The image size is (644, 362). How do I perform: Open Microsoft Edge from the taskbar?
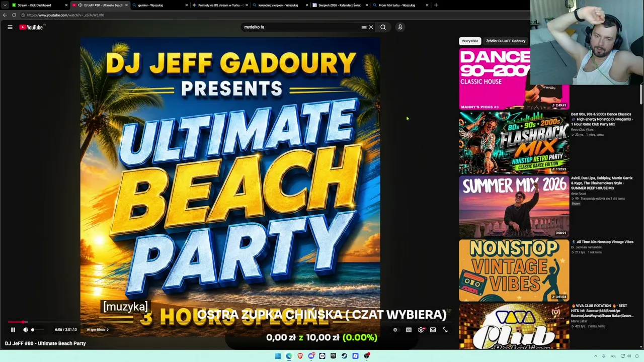[289, 356]
